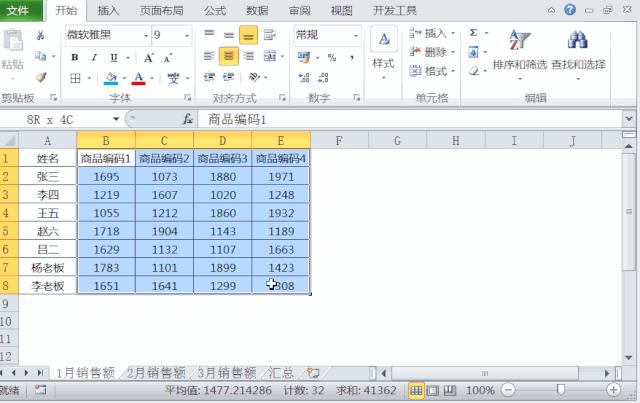Decrease indent icon
Viewport: 640px width, 403px height.
tap(209, 77)
